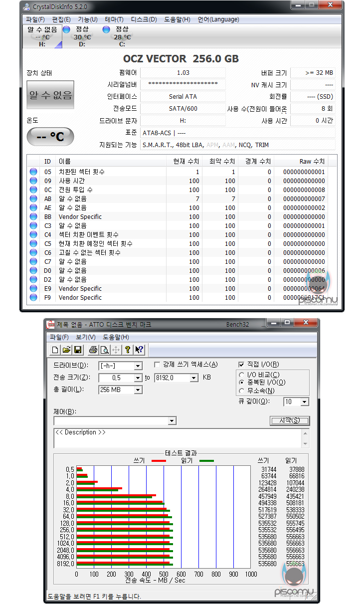The image size is (364, 604).
Task: Select the C: drive status orb
Action: point(106,30)
